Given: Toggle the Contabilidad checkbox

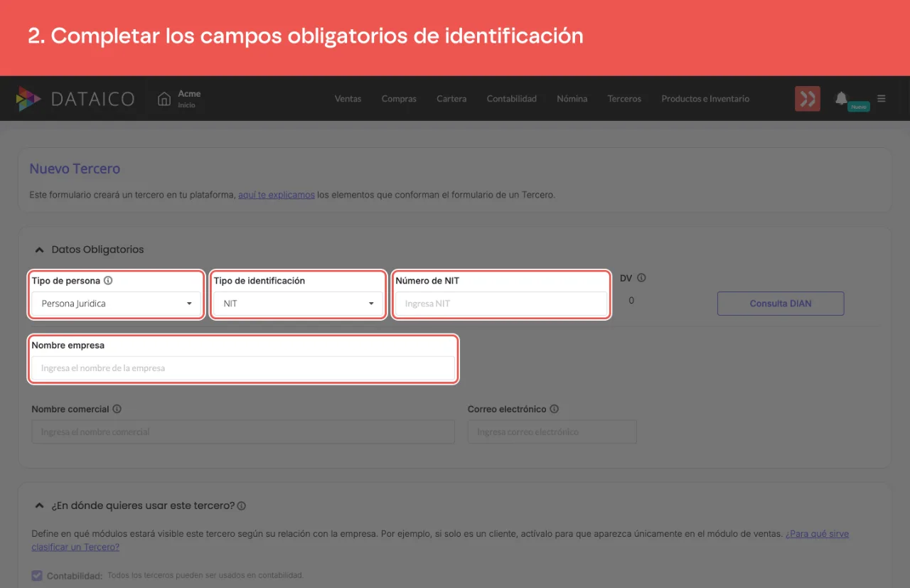Looking at the screenshot, I should (x=38, y=575).
